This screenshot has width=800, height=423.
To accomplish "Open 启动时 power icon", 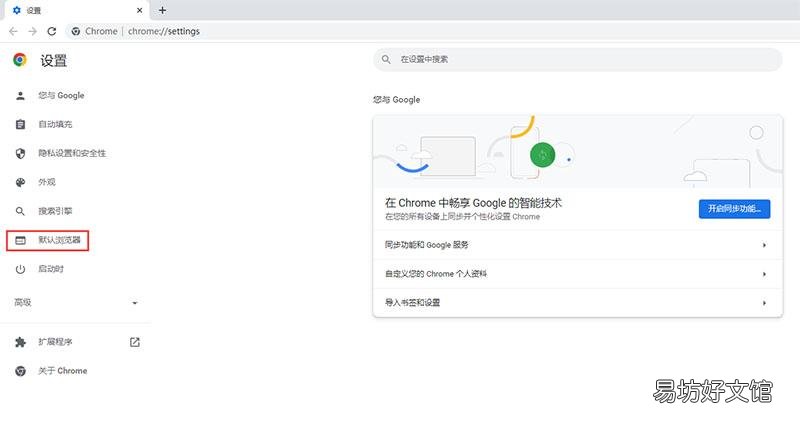I will pos(20,269).
